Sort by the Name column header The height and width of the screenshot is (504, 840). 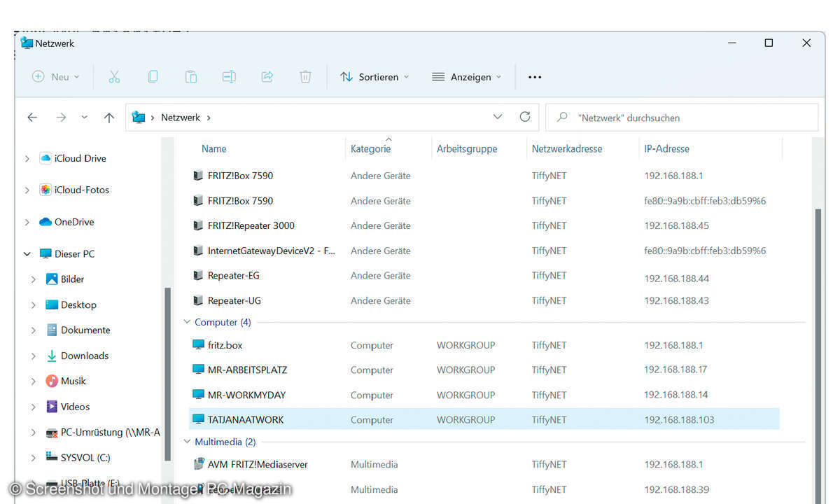pos(214,148)
